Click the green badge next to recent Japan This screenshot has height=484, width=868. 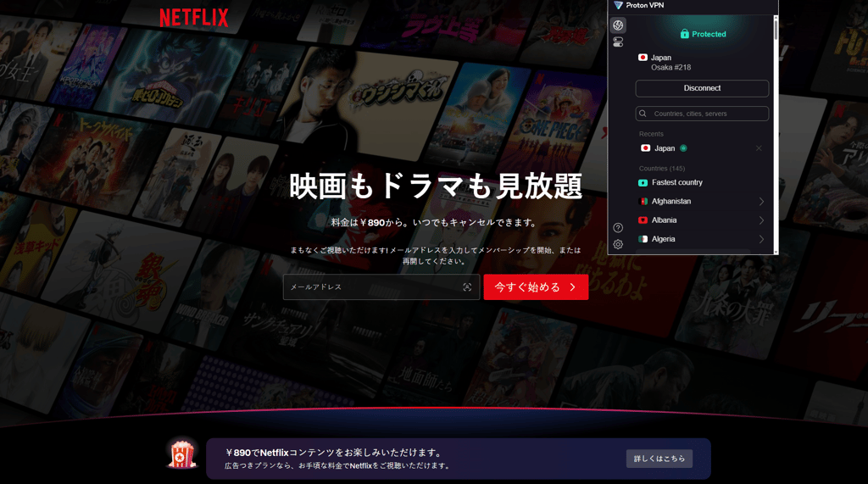coord(684,147)
